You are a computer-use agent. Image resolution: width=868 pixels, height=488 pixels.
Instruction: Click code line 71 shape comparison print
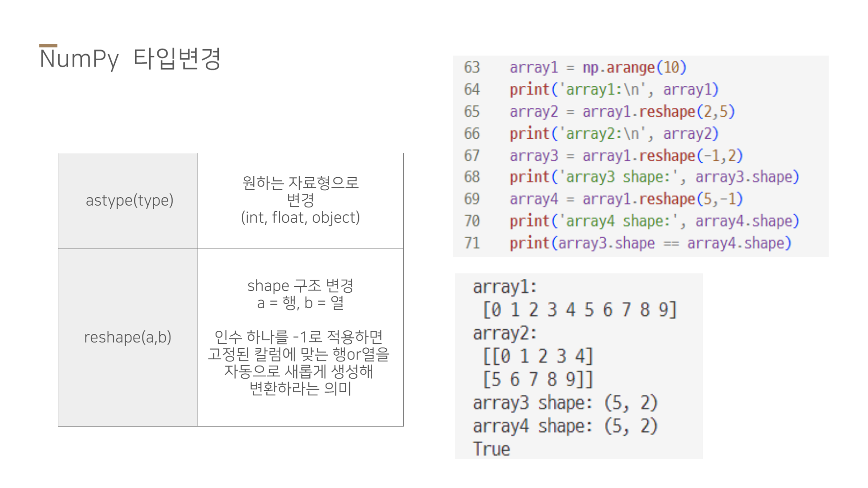650,244
